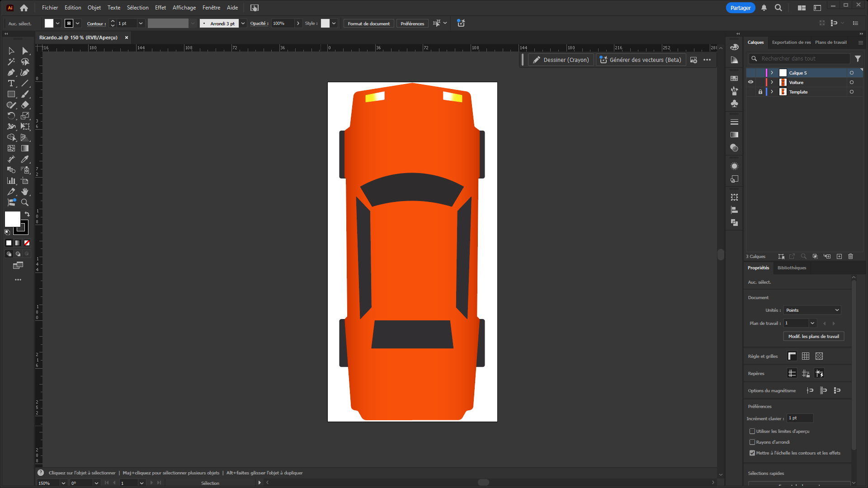Open the Effet menu
This screenshot has width=868, height=488.
coord(160,8)
